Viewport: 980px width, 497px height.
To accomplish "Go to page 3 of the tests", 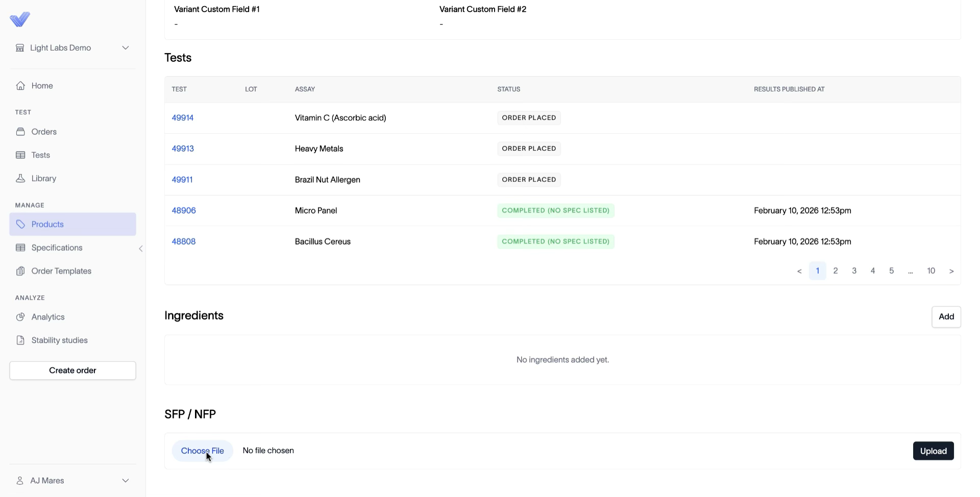I will pos(854,271).
